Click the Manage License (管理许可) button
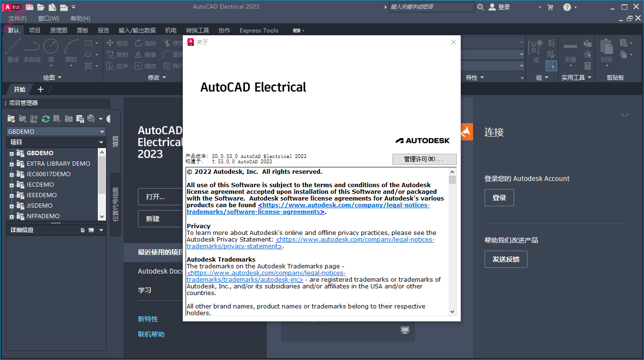This screenshot has height=360, width=644. click(x=424, y=159)
